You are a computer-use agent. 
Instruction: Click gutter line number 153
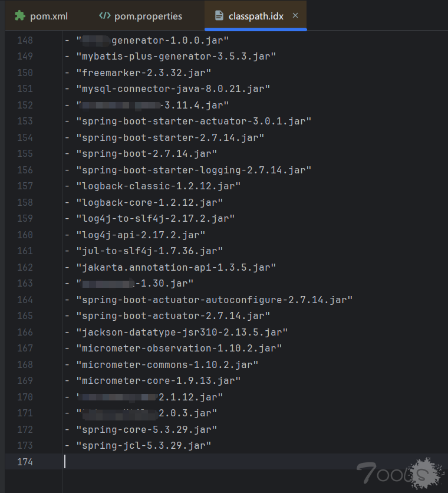pyautogui.click(x=25, y=121)
